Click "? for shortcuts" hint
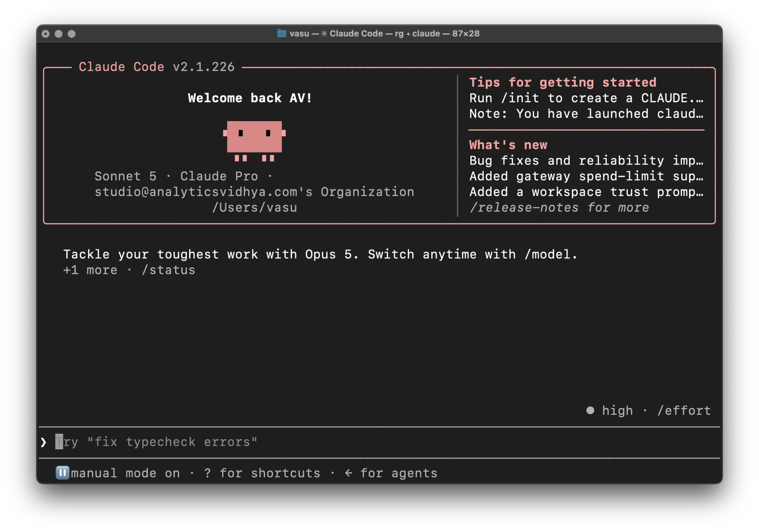Image resolution: width=759 pixels, height=532 pixels. (262, 473)
